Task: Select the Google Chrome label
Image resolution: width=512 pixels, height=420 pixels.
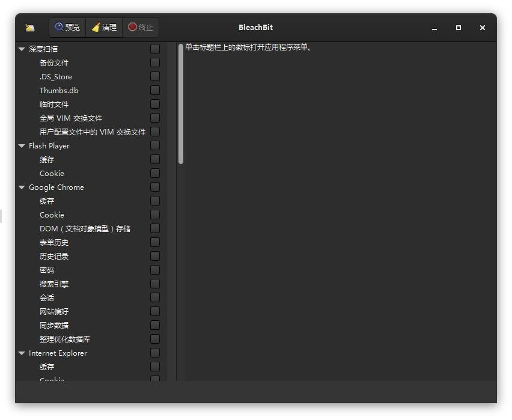Action: click(x=56, y=187)
